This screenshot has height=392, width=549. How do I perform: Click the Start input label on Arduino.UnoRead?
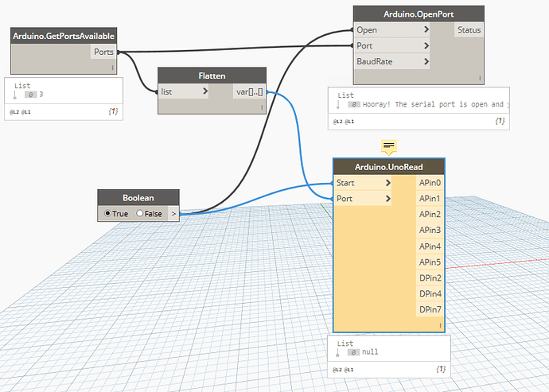(345, 183)
